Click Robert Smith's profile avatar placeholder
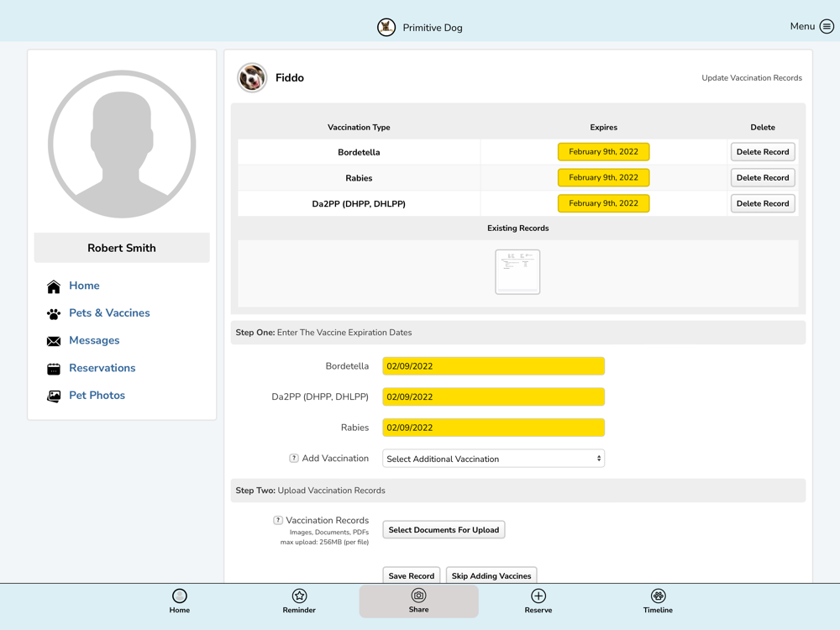The width and height of the screenshot is (840, 630). 122,144
